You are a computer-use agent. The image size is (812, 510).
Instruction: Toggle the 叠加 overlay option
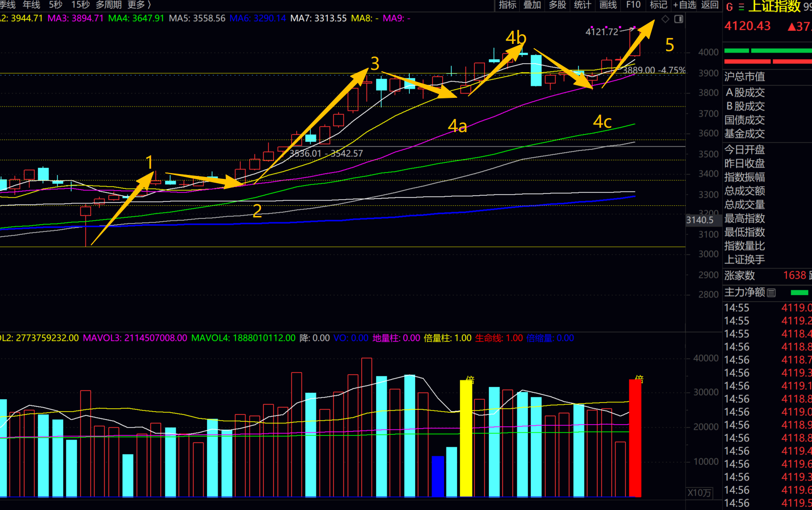pos(532,5)
